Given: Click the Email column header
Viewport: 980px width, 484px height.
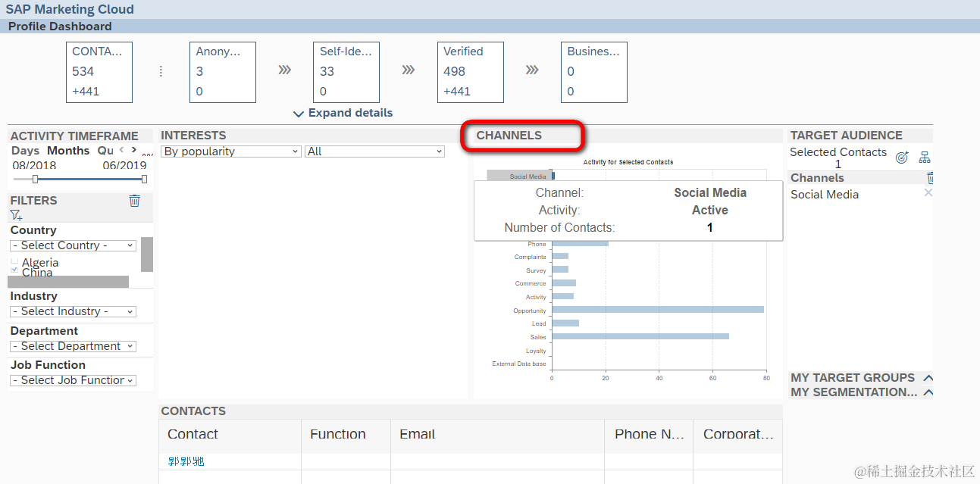Looking at the screenshot, I should [497, 435].
